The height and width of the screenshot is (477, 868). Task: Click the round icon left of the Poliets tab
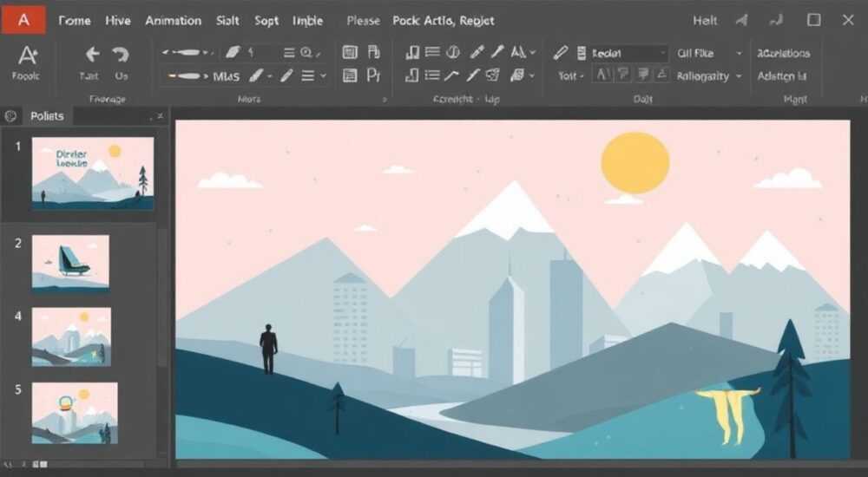pos(10,116)
